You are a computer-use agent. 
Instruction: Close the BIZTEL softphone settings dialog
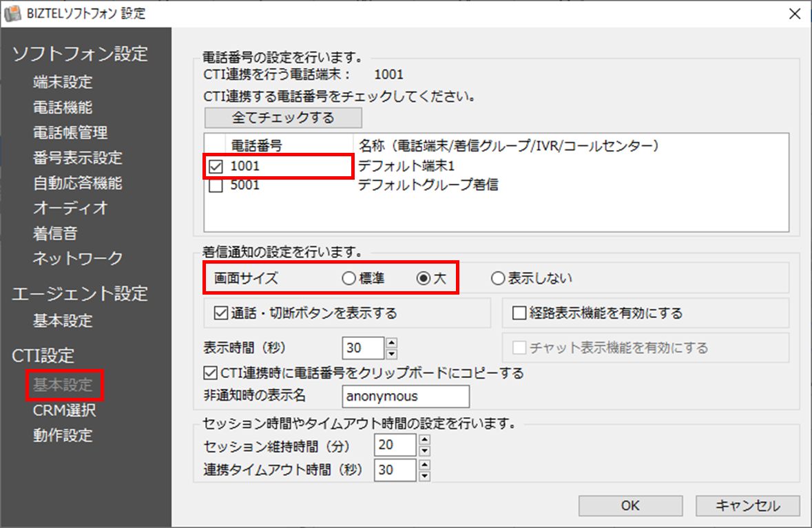click(794, 14)
